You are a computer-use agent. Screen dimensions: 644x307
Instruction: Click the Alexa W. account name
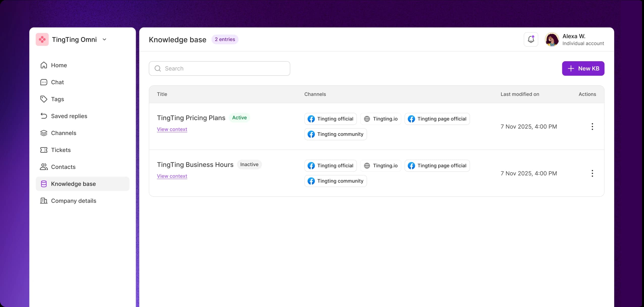pyautogui.click(x=574, y=36)
